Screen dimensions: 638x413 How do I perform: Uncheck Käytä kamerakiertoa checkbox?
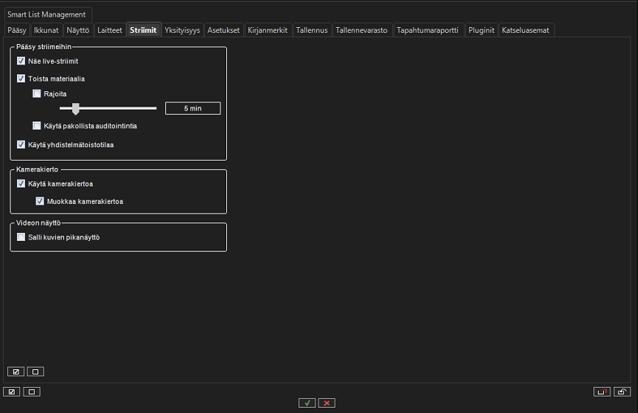[x=21, y=184]
